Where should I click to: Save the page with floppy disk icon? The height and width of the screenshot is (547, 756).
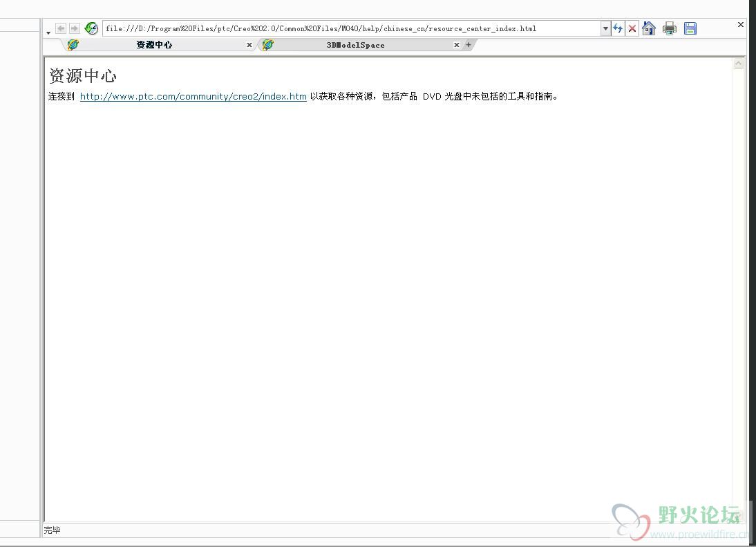point(690,28)
